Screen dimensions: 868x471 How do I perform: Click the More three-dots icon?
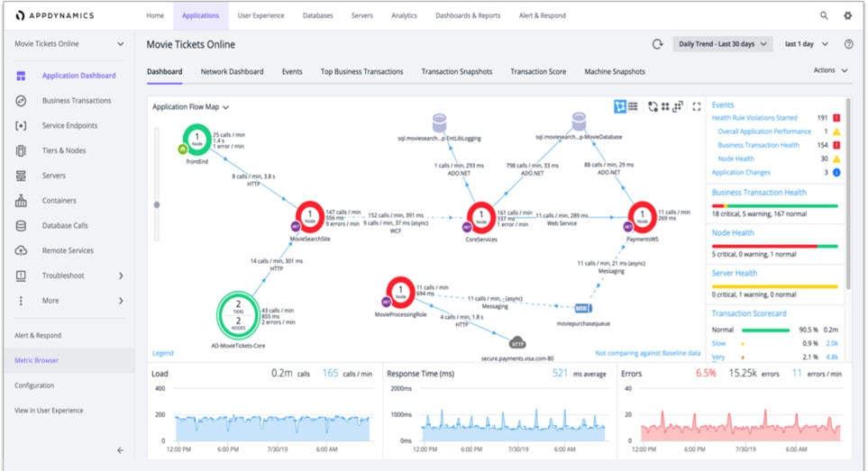(x=21, y=301)
